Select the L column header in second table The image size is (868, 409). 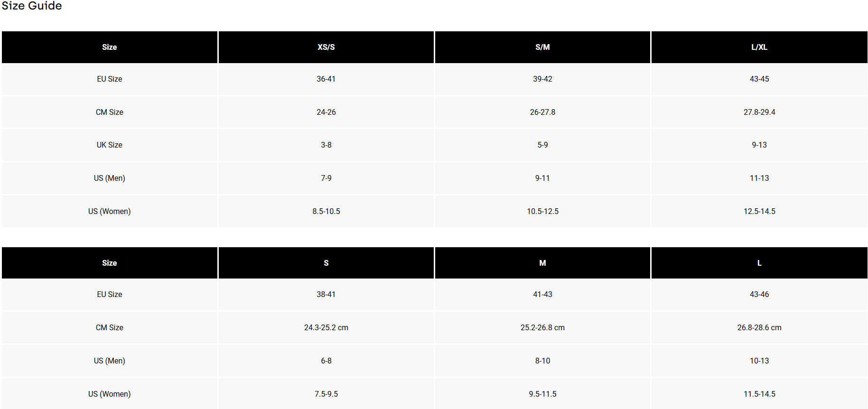[x=759, y=263]
